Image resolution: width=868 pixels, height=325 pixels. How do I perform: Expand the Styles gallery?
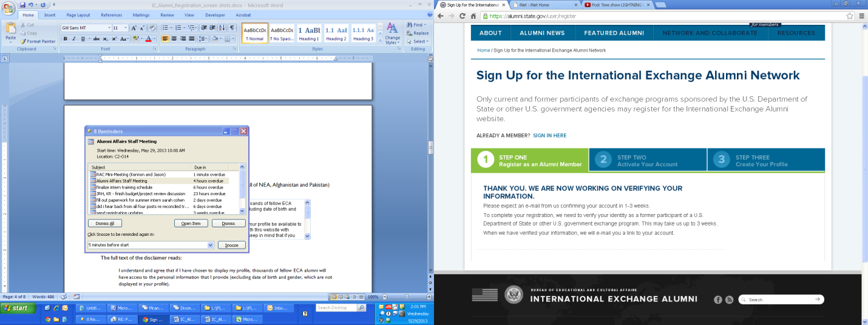click(379, 41)
